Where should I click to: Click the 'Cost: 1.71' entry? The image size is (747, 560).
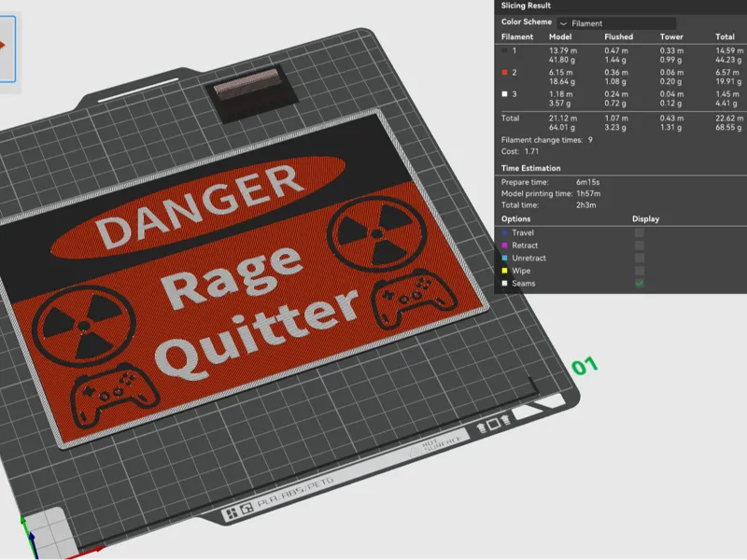pyautogui.click(x=520, y=151)
